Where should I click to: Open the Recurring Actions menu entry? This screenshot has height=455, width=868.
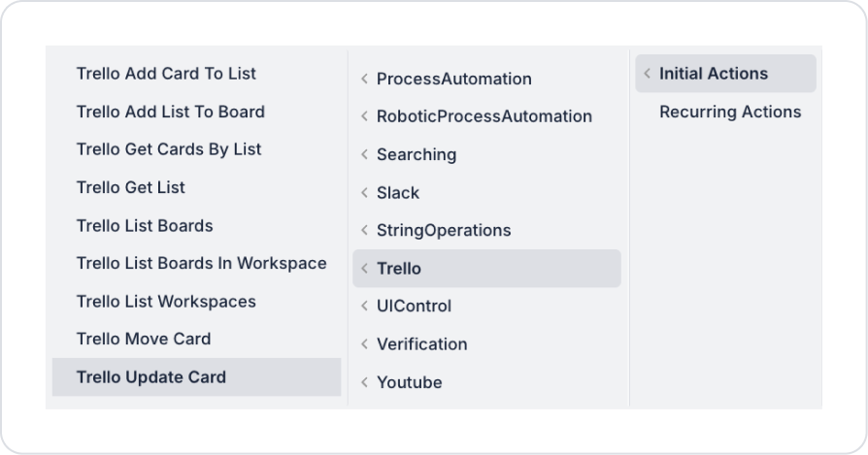730,112
